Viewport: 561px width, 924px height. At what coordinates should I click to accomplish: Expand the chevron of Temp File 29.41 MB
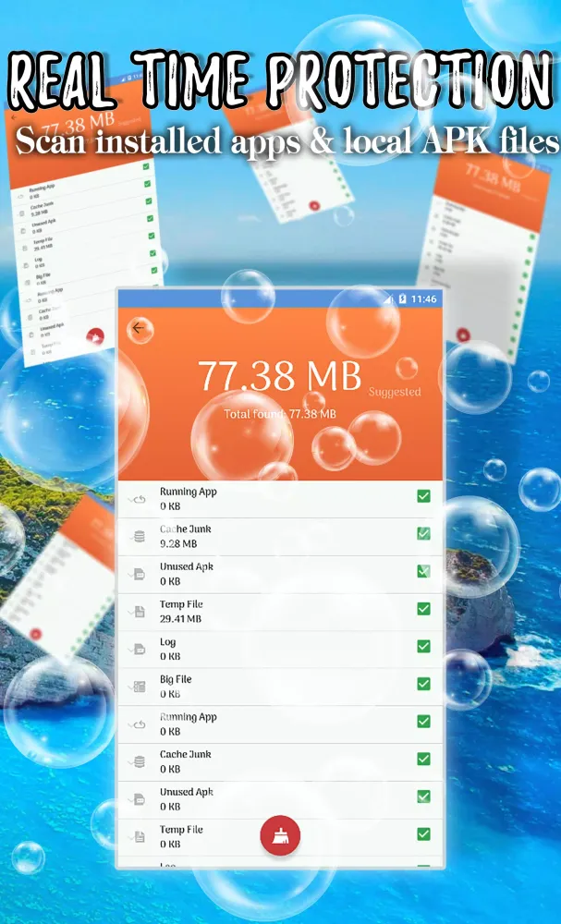click(x=130, y=612)
